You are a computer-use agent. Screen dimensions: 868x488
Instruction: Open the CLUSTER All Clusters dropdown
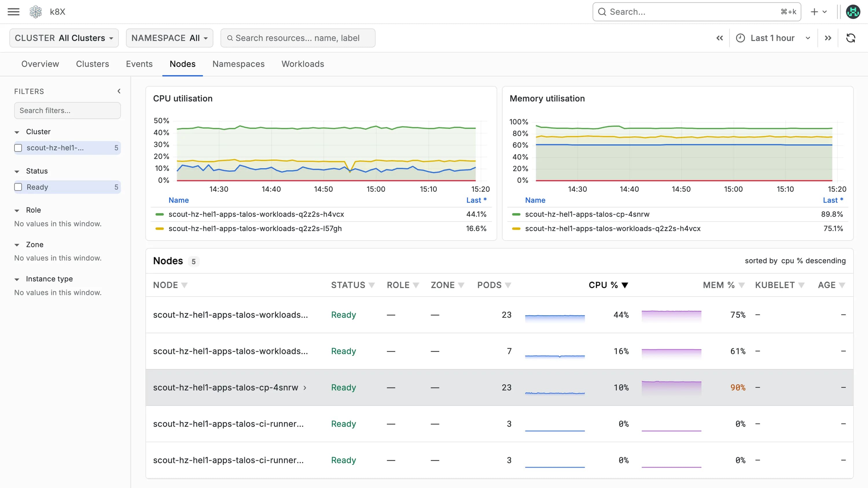pyautogui.click(x=64, y=38)
